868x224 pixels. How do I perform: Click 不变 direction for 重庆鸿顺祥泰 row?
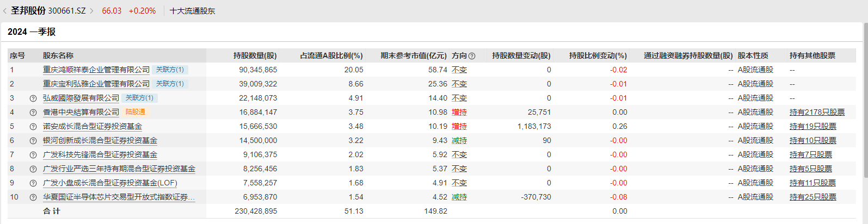point(459,70)
